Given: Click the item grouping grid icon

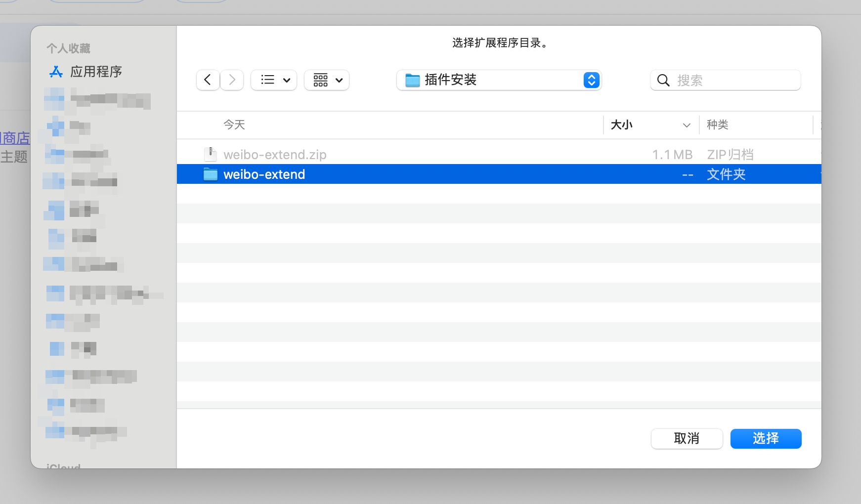Looking at the screenshot, I should click(320, 80).
